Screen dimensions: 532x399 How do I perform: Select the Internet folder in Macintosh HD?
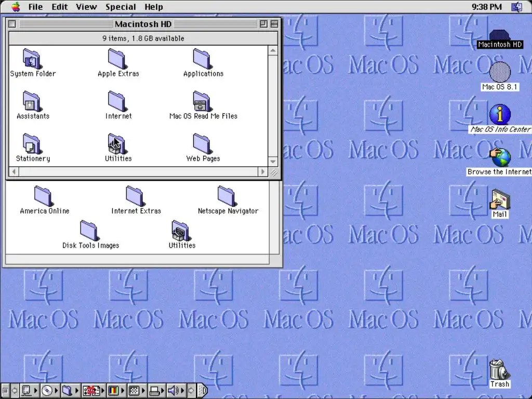click(117, 101)
